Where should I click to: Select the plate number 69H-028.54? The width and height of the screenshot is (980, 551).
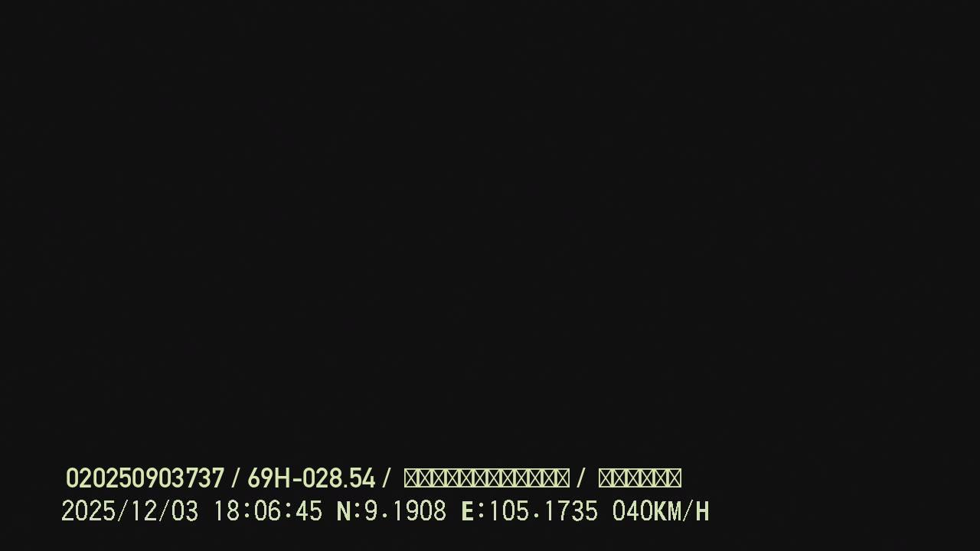point(311,479)
